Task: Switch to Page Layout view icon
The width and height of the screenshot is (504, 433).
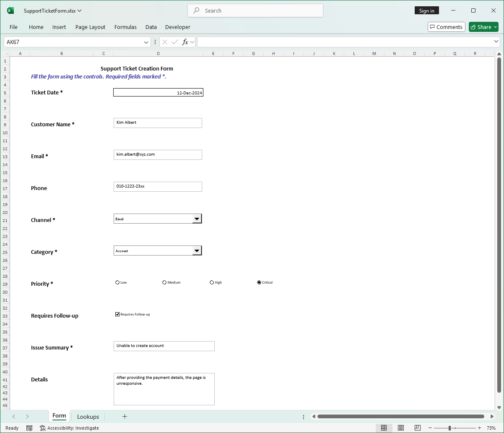Action: [x=401, y=428]
